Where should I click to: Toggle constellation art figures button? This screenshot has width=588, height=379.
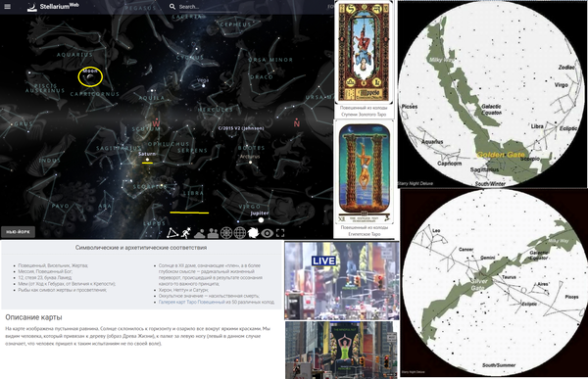186,233
